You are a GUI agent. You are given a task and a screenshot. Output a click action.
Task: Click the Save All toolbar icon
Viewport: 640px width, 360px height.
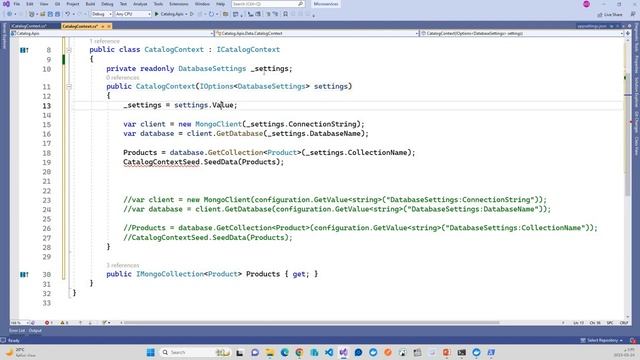pos(57,14)
